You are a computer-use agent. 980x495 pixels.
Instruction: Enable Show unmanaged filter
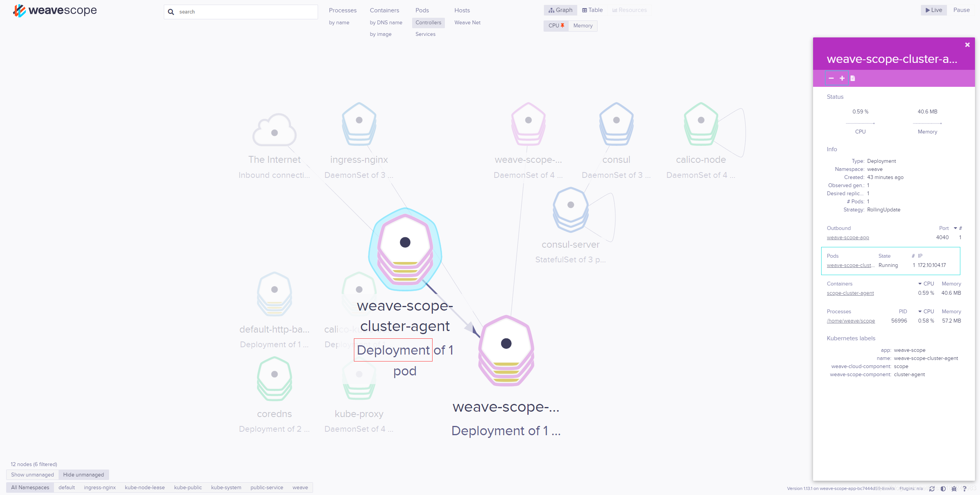click(32, 475)
